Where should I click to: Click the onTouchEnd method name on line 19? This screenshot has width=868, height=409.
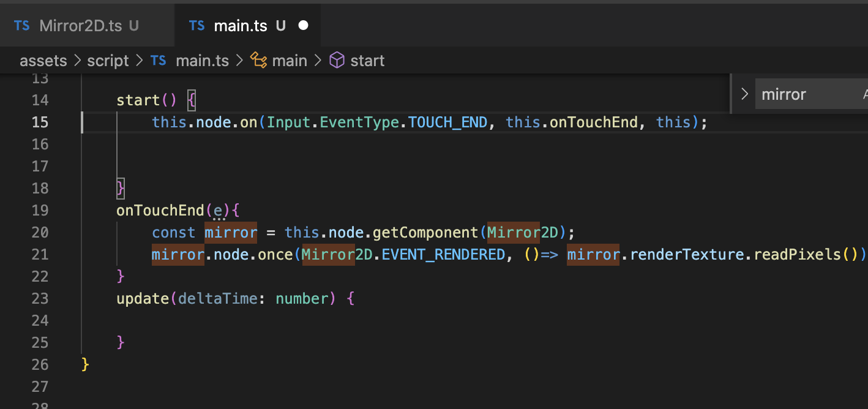coord(160,211)
